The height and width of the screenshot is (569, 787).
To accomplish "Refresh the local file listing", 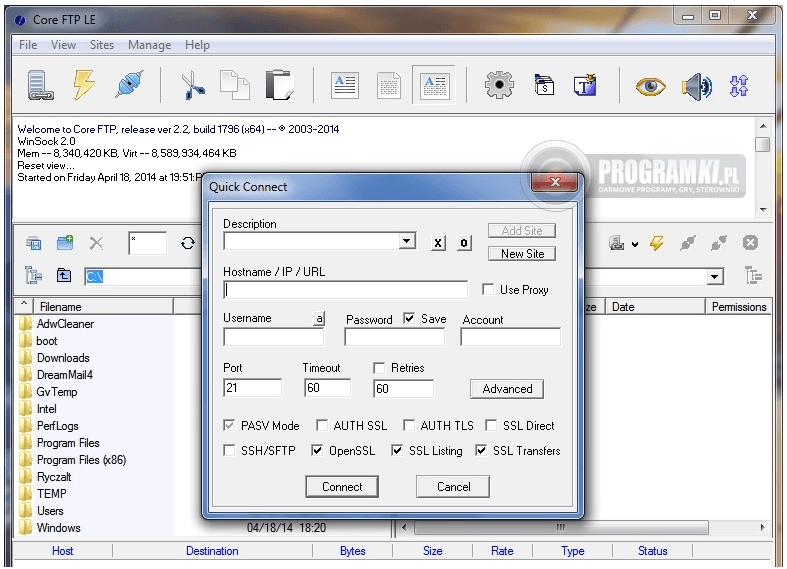I will click(188, 243).
